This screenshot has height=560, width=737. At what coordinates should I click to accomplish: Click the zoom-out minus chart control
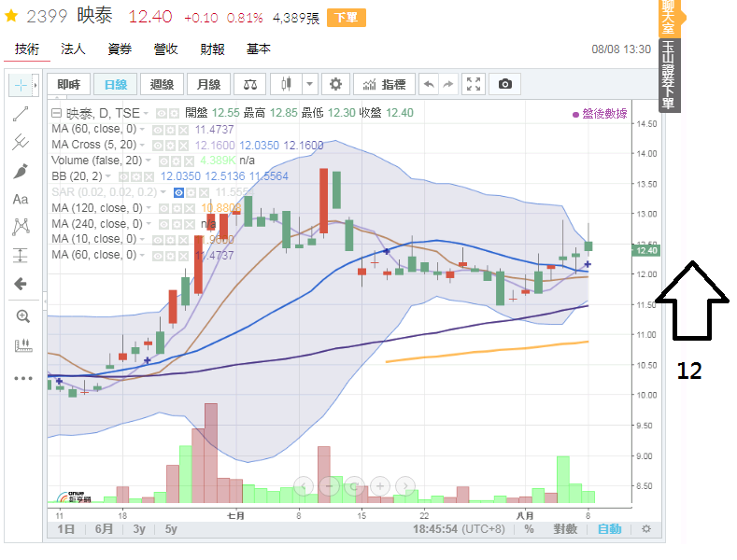pyautogui.click(x=329, y=485)
